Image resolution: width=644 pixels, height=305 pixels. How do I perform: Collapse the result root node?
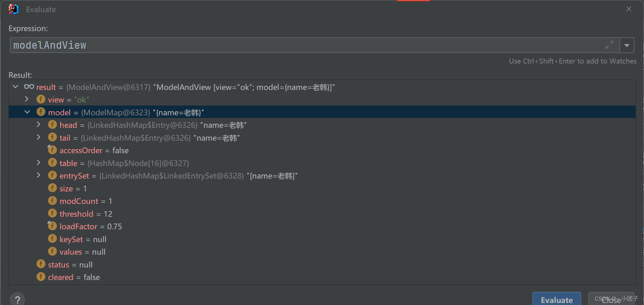pyautogui.click(x=16, y=87)
